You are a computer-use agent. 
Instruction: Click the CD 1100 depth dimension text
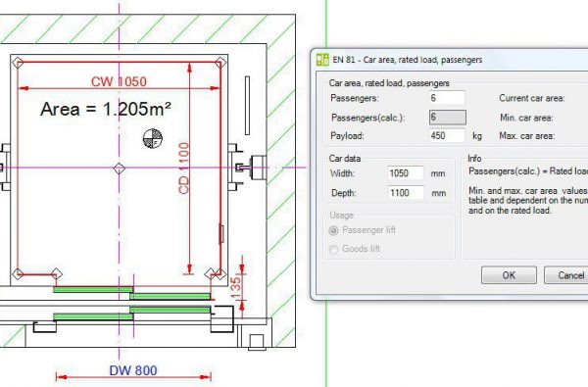point(184,168)
